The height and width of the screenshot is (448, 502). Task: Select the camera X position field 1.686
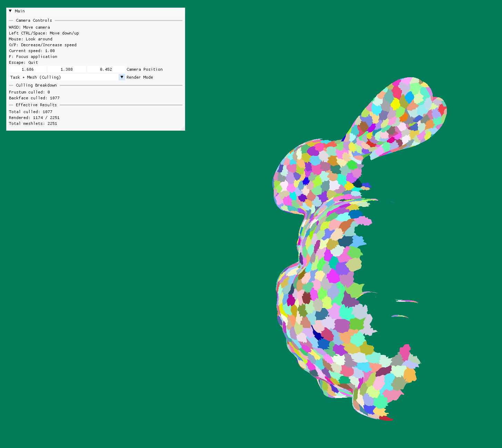pyautogui.click(x=28, y=69)
